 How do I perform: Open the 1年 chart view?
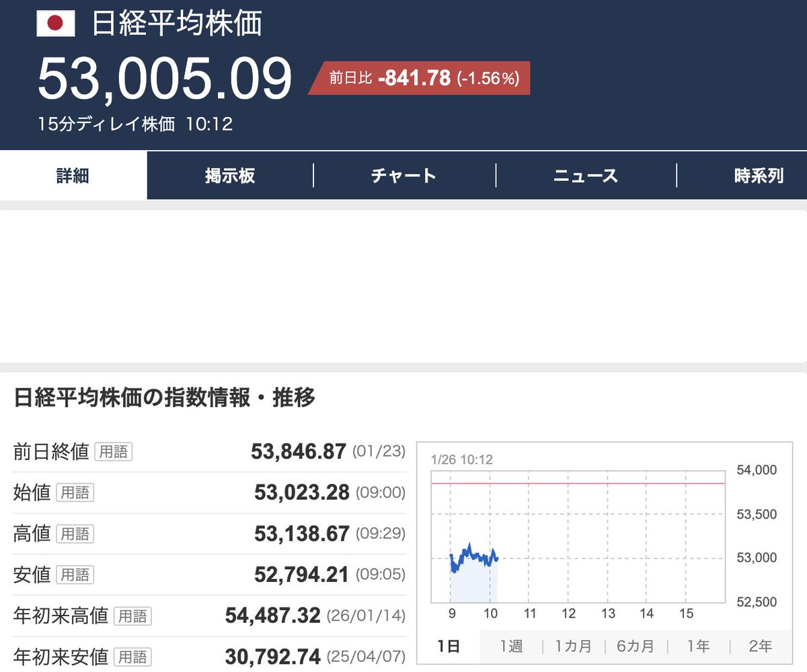(697, 644)
